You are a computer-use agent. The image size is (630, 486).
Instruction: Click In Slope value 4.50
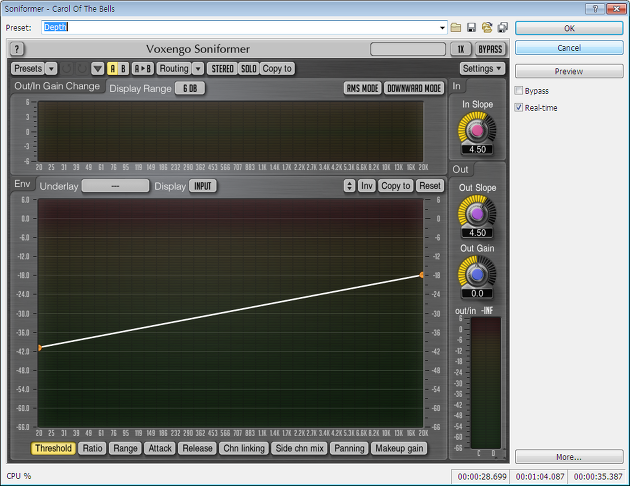point(477,149)
